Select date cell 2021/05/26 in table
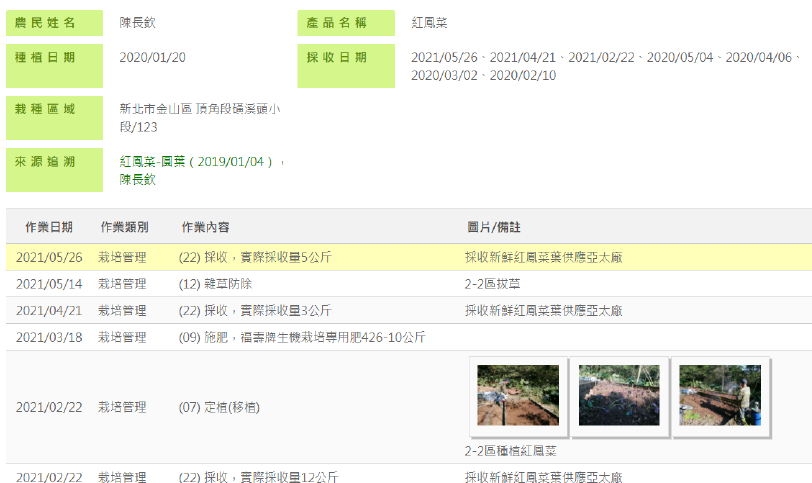812x483 pixels. click(x=49, y=257)
